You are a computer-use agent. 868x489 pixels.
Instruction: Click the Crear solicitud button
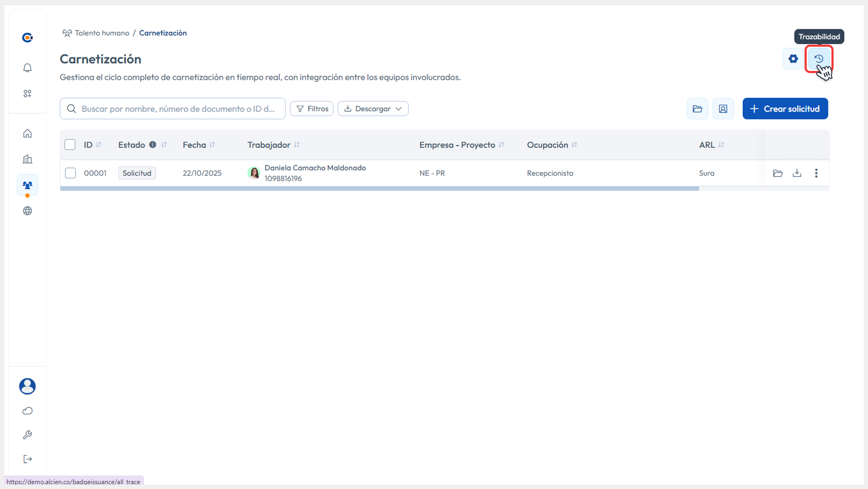pos(785,109)
